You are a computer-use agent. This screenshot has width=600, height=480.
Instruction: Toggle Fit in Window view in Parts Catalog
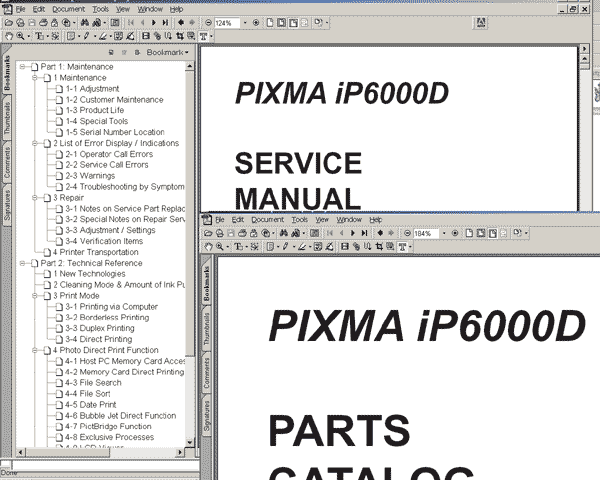coord(481,233)
